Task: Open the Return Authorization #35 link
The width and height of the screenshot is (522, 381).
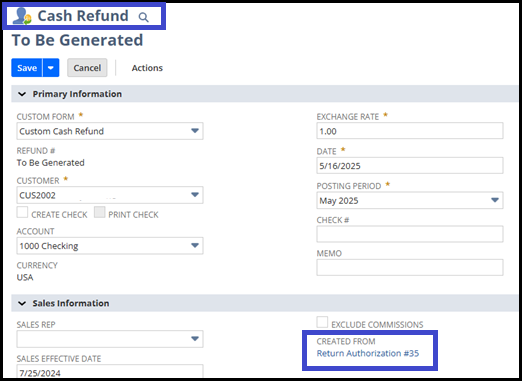Action: coord(368,353)
